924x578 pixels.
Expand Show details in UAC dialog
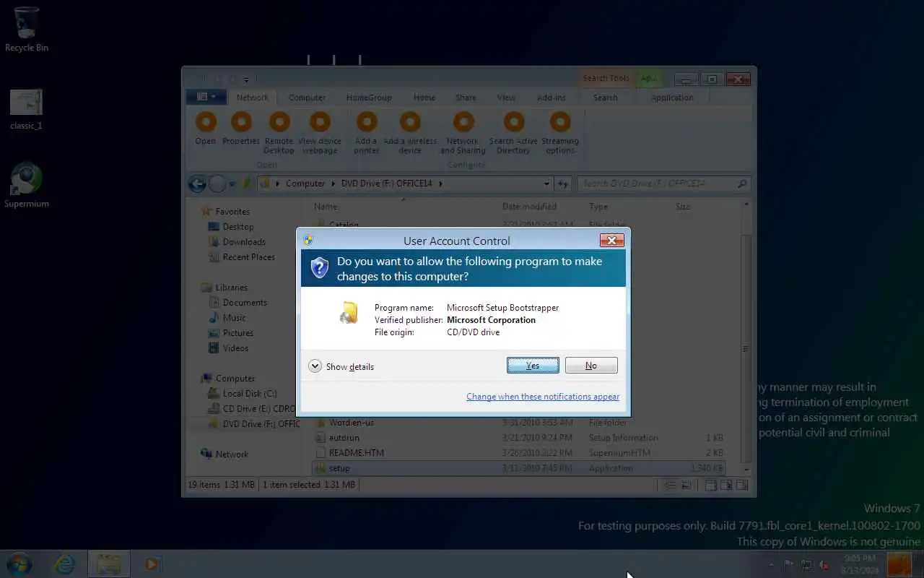[x=341, y=366]
